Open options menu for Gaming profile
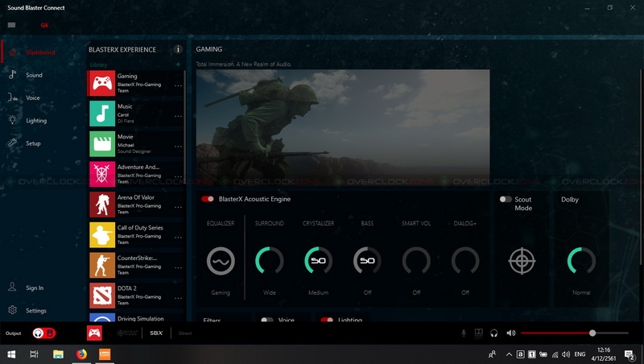This screenshot has width=644, height=364. click(178, 86)
